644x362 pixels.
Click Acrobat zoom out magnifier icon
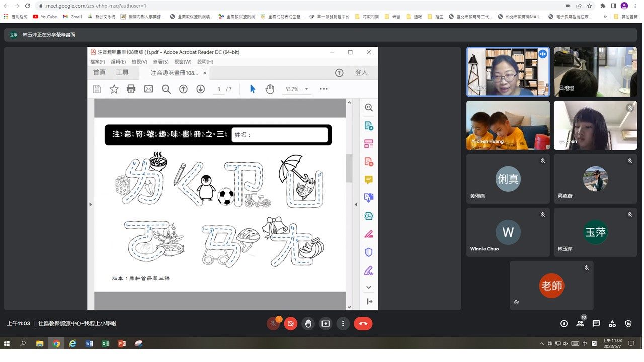click(x=166, y=89)
